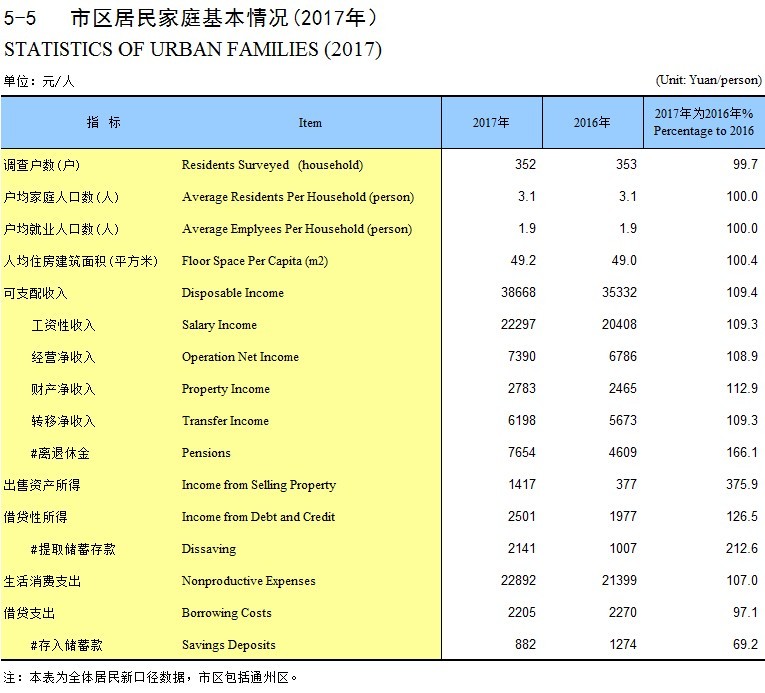765x693 pixels.
Task: Click the 'Item' column header
Action: point(310,123)
